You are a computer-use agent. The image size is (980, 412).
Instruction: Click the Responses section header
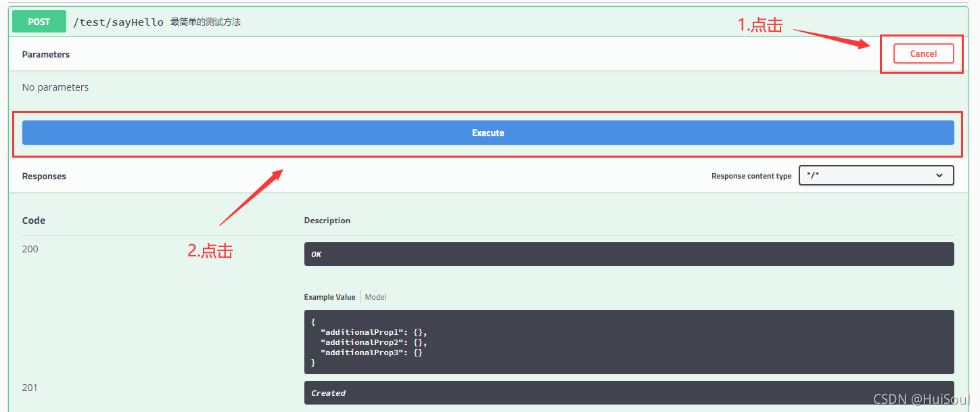(x=44, y=176)
